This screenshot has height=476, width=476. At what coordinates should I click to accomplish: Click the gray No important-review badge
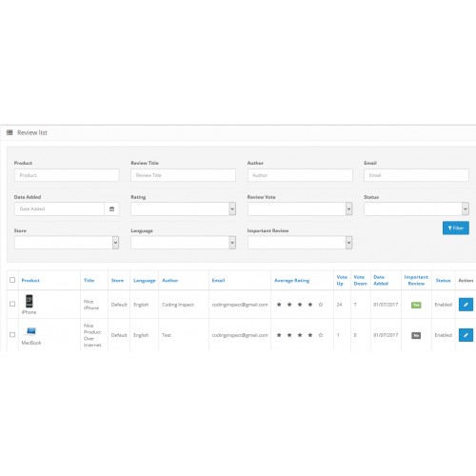[x=416, y=335]
